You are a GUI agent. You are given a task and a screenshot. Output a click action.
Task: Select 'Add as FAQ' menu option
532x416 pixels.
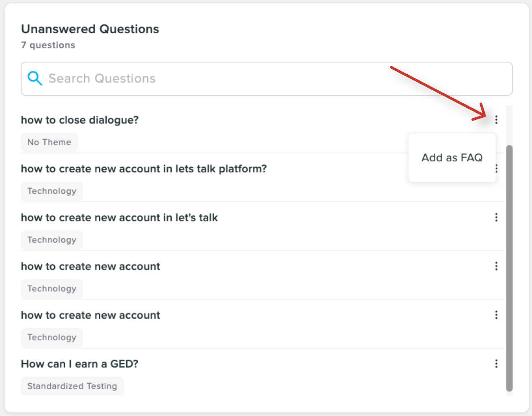pyautogui.click(x=452, y=158)
